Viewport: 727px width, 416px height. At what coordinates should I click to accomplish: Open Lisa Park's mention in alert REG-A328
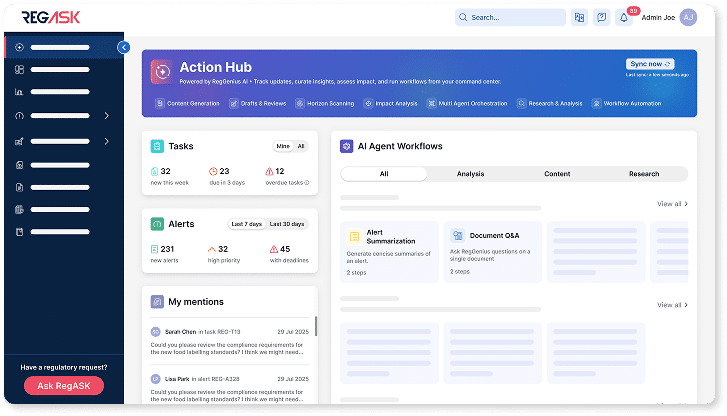point(230,389)
